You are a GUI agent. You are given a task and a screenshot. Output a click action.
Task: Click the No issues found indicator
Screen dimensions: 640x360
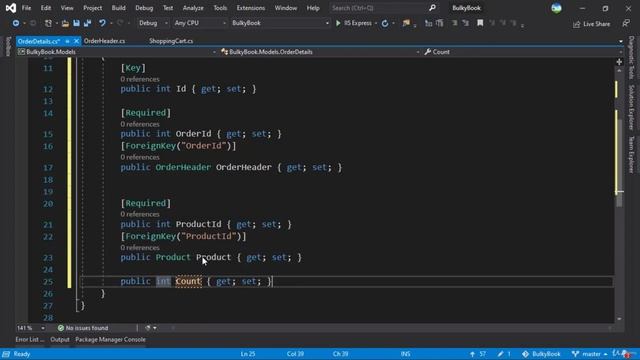(x=83, y=328)
